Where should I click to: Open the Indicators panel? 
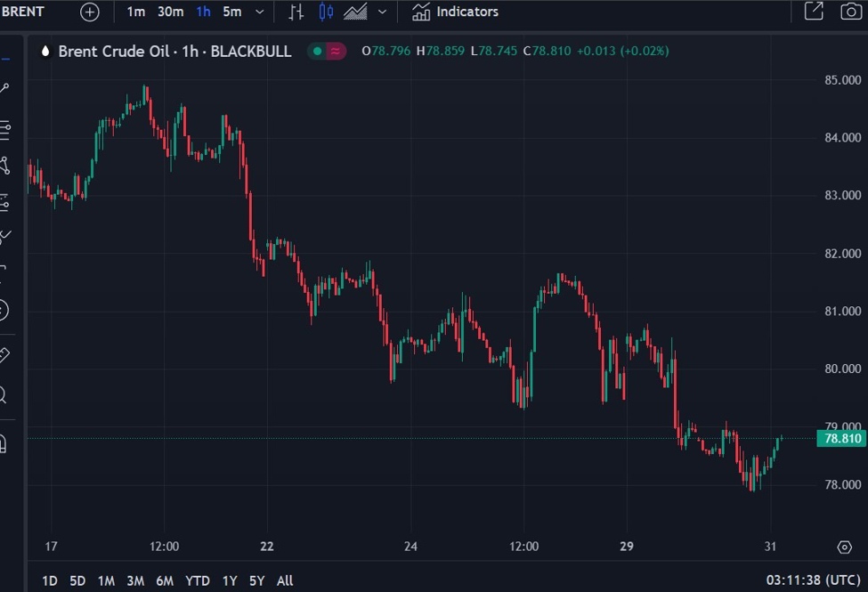pos(455,12)
